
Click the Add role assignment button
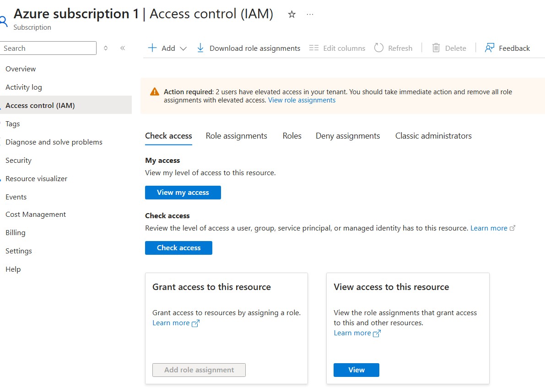199,370
